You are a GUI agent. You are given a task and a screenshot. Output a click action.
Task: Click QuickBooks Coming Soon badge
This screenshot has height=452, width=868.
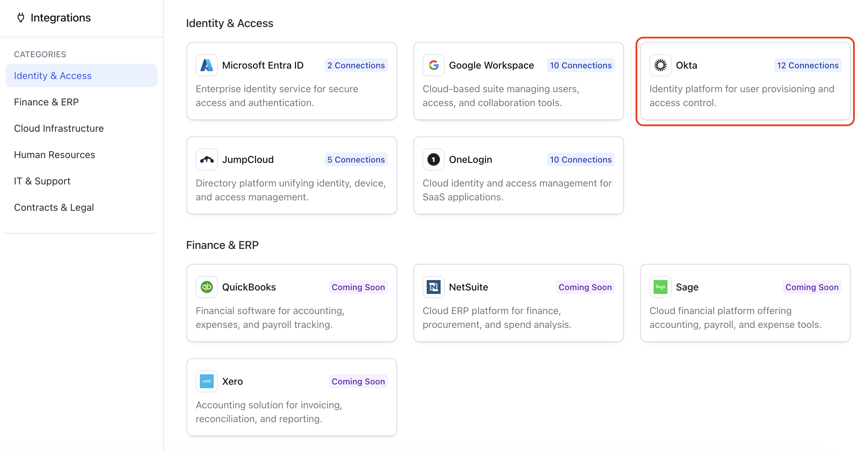358,287
